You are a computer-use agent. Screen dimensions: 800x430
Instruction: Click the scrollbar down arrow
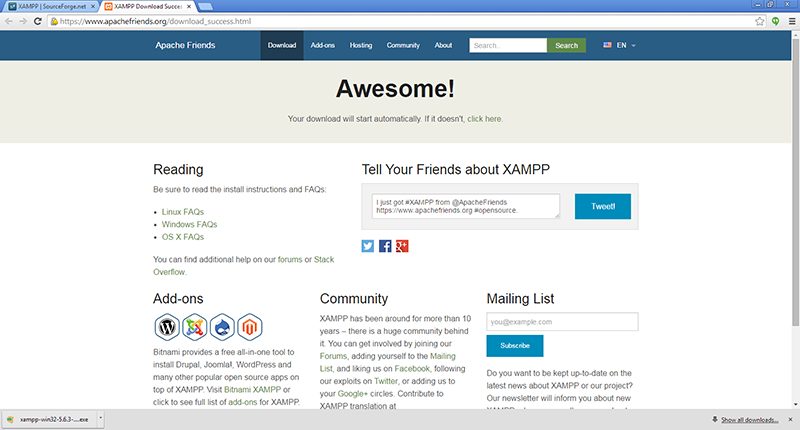tap(795, 404)
